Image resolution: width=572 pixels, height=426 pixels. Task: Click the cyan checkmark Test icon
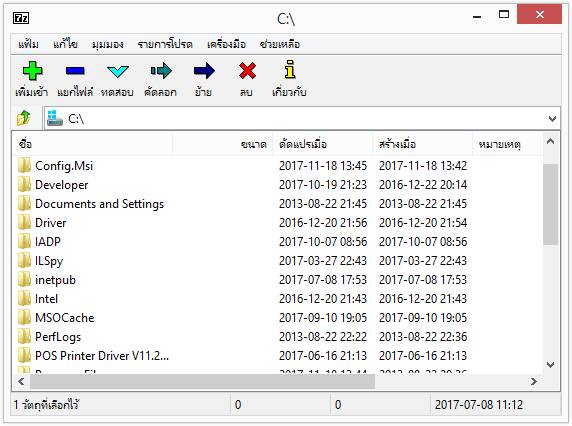point(118,71)
